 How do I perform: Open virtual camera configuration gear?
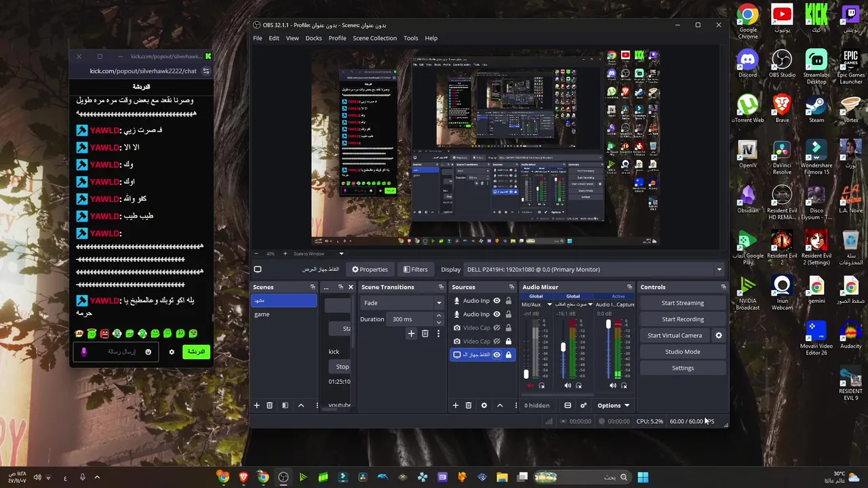(719, 335)
